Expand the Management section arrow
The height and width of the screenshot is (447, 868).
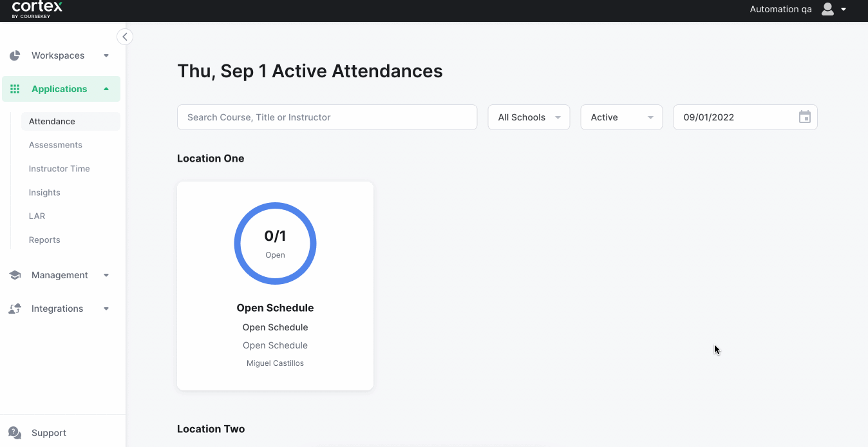pos(106,275)
